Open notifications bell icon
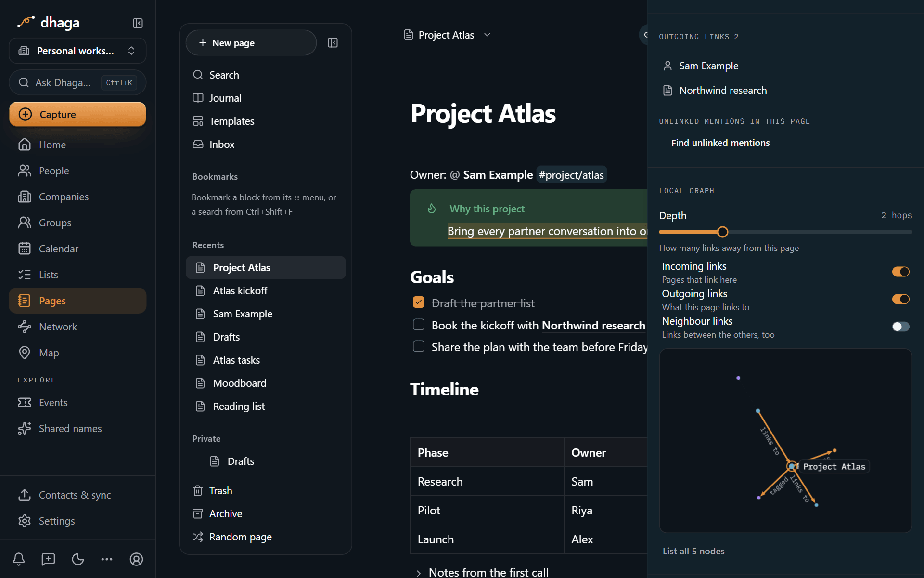924x578 pixels. pyautogui.click(x=19, y=559)
